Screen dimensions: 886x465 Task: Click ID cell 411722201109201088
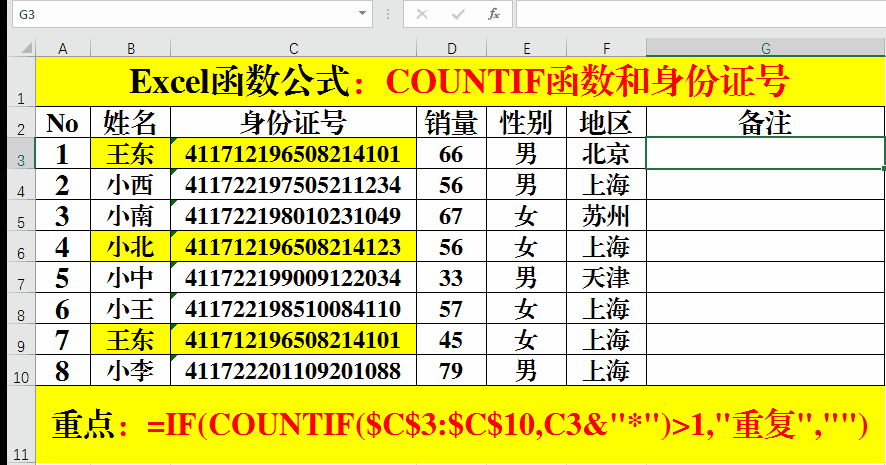pyautogui.click(x=293, y=371)
